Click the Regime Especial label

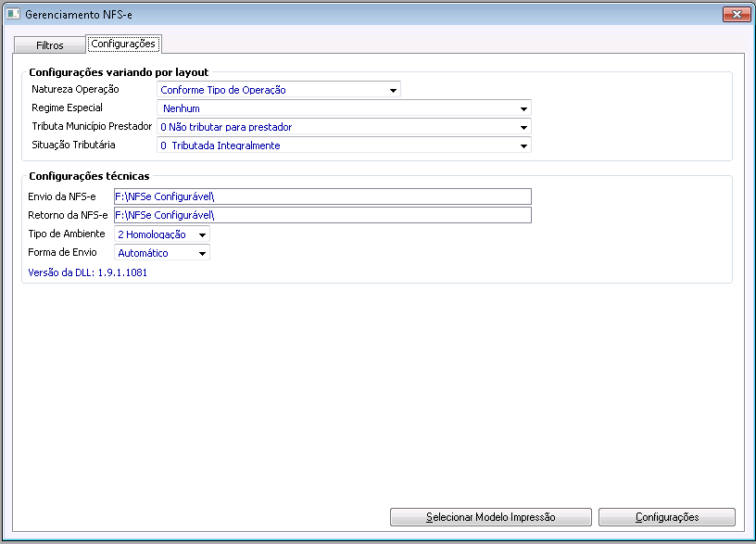tap(67, 108)
